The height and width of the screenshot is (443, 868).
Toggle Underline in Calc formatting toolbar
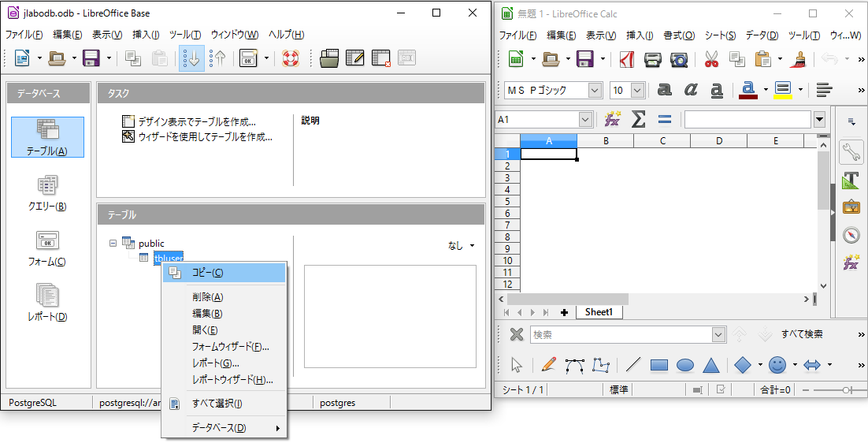[x=716, y=89]
